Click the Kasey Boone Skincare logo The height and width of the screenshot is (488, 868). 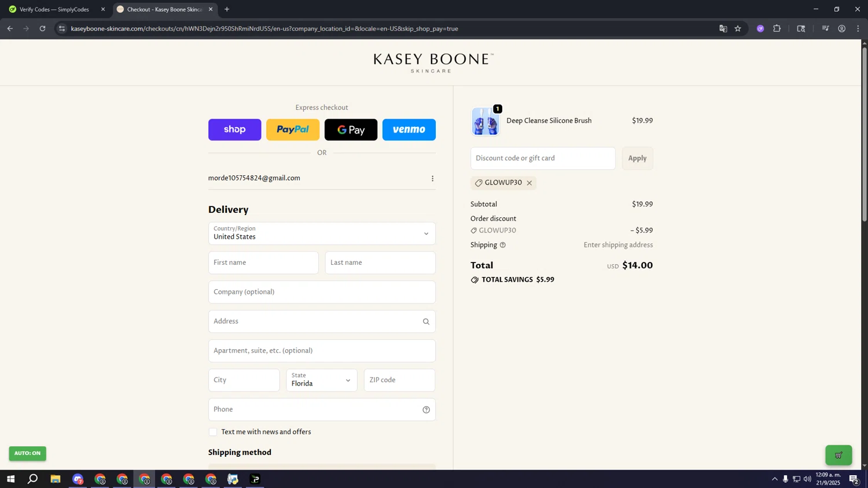[433, 63]
